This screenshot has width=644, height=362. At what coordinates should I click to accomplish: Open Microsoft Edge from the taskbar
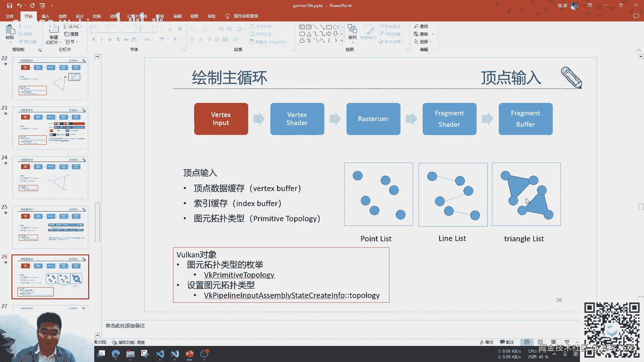click(116, 354)
